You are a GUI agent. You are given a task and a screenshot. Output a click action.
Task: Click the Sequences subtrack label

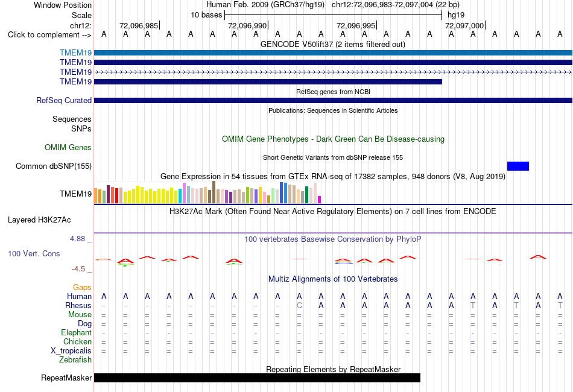coord(72,119)
